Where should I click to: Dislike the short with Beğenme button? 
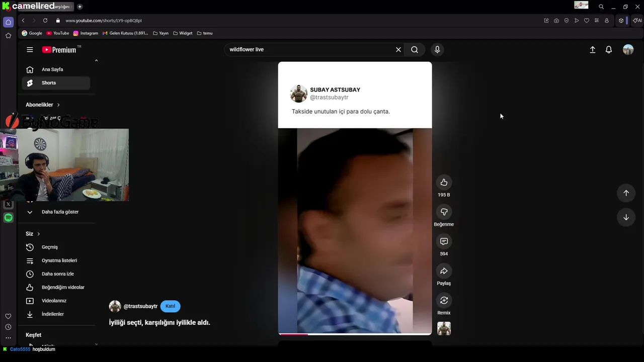(444, 212)
